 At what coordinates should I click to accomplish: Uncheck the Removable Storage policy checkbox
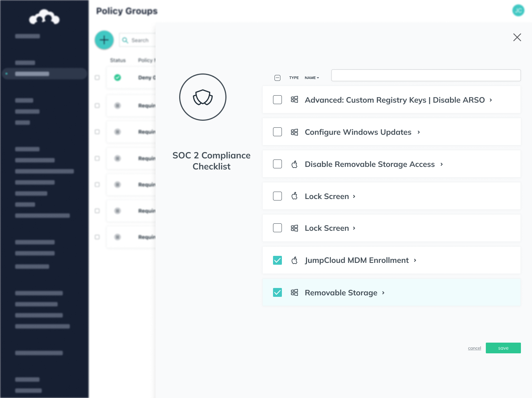277,292
